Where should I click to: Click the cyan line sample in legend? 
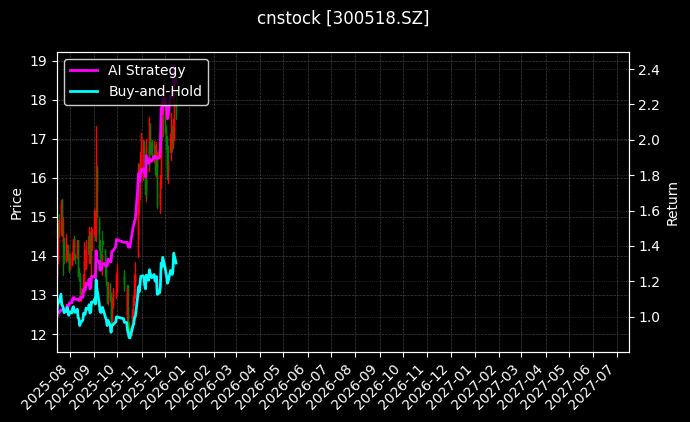[84, 91]
